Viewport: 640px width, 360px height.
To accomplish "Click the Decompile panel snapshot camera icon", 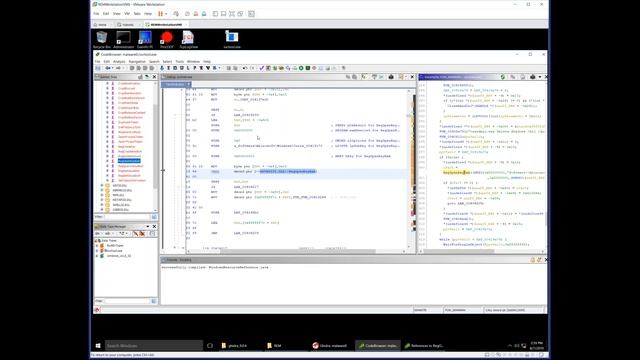I will [x=533, y=77].
